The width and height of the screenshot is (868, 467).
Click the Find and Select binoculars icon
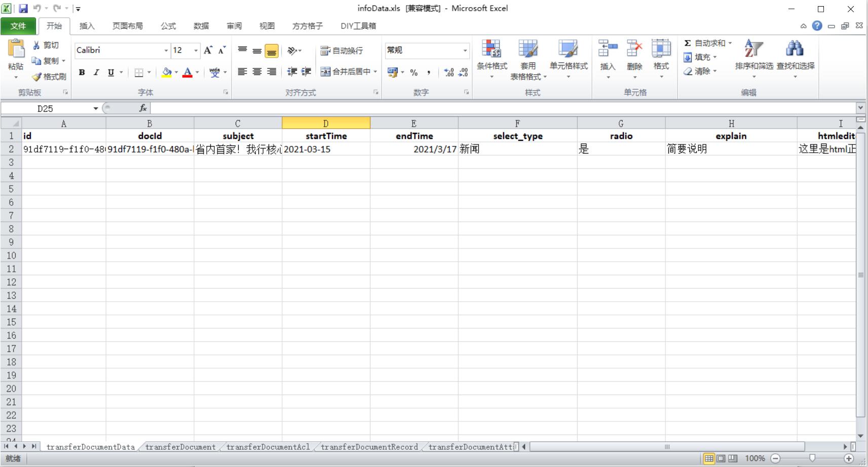[795, 50]
